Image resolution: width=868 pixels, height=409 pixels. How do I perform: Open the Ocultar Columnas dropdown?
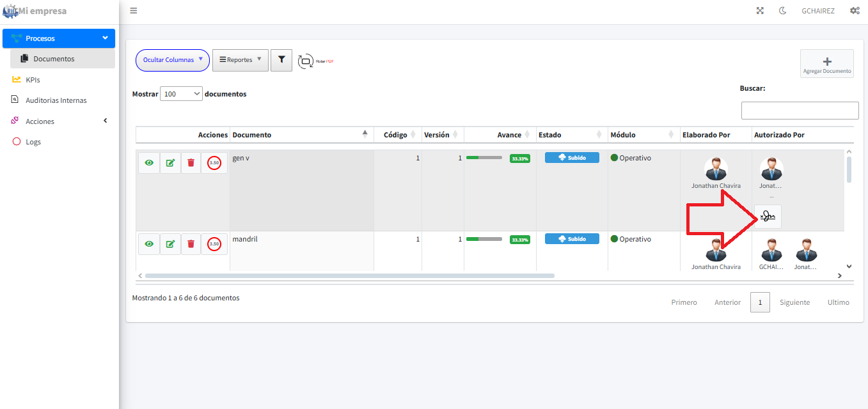pos(173,60)
